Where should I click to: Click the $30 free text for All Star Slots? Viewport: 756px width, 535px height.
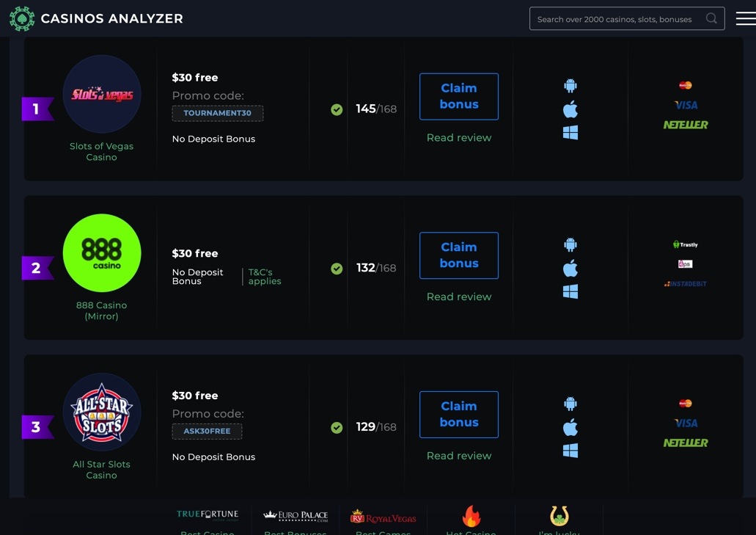195,396
